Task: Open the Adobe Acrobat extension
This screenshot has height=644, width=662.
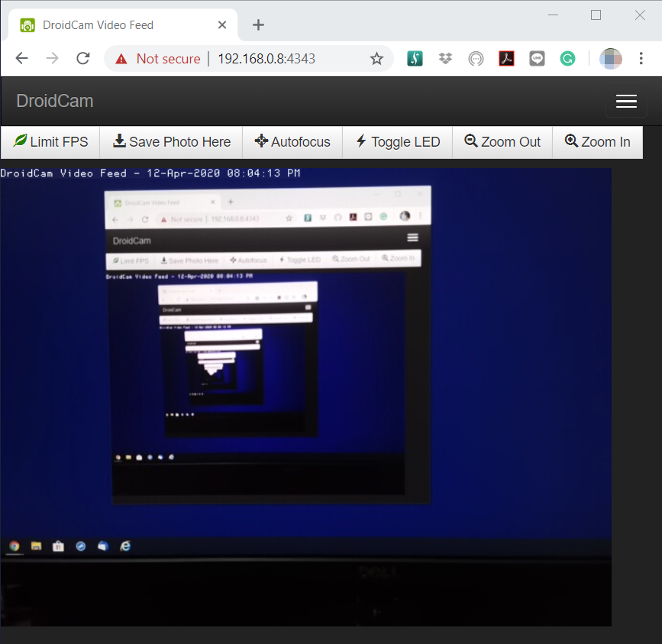Action: click(507, 58)
